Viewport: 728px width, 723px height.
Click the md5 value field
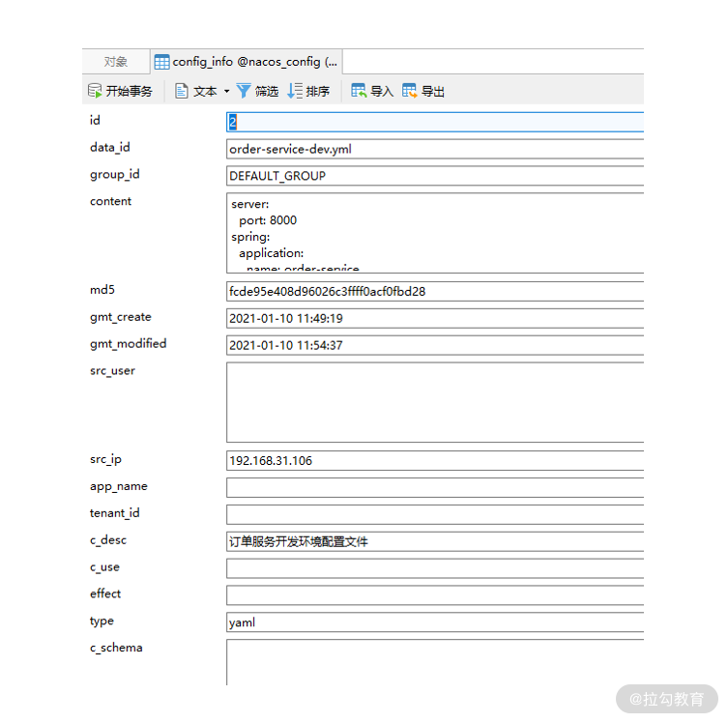point(435,292)
